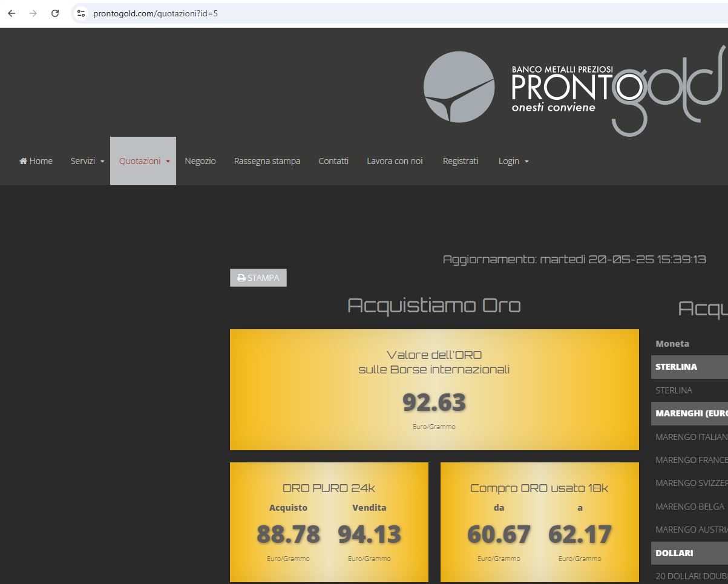Click the MARENGO BELGA coin entry
728x584 pixels.
click(689, 507)
